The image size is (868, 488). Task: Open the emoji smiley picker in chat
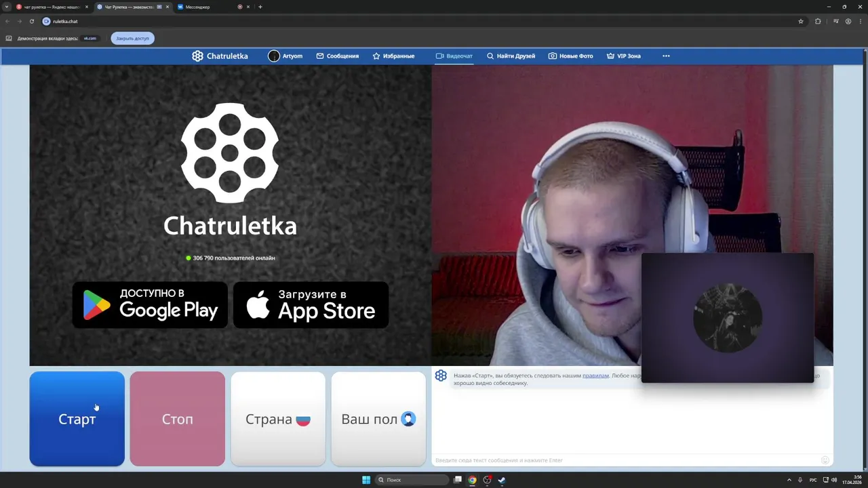coord(825,460)
